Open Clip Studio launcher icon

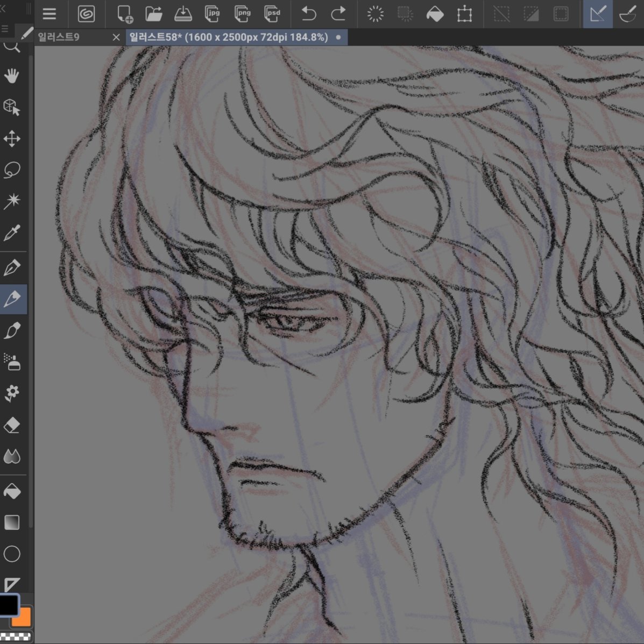click(x=86, y=14)
